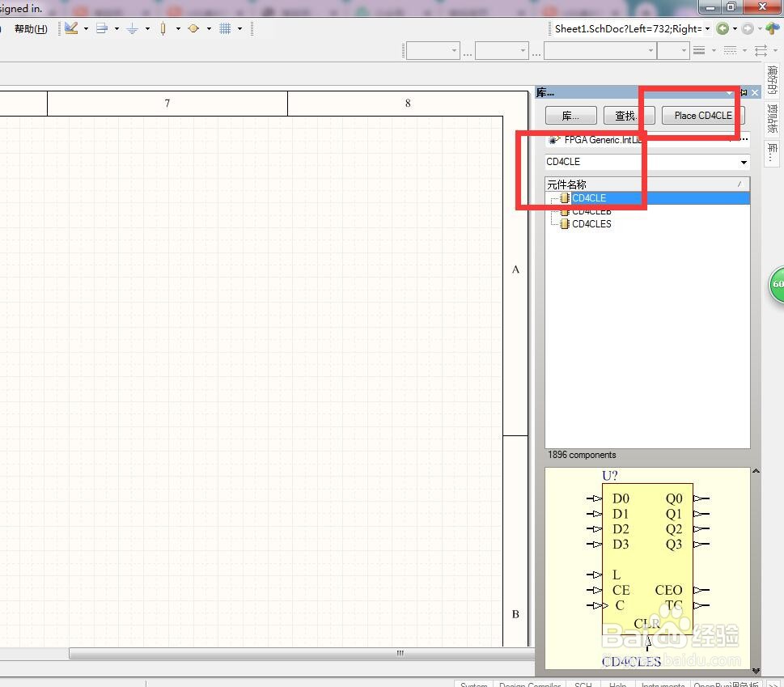Click the 查找 search button

tap(629, 116)
